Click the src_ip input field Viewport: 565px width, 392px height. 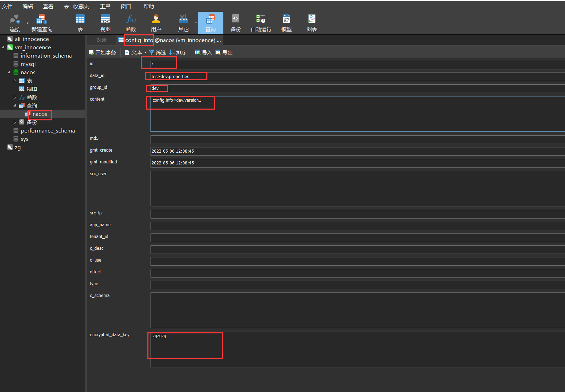[x=358, y=214]
